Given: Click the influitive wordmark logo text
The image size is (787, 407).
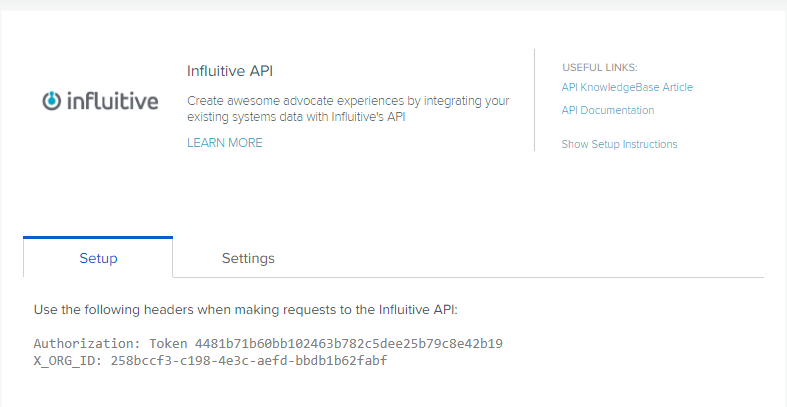Looking at the screenshot, I should coord(112,100).
